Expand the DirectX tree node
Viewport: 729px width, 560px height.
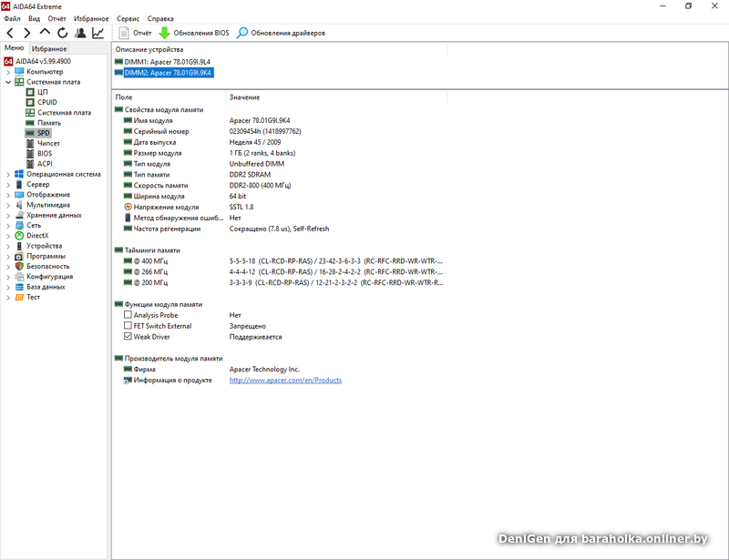8,236
